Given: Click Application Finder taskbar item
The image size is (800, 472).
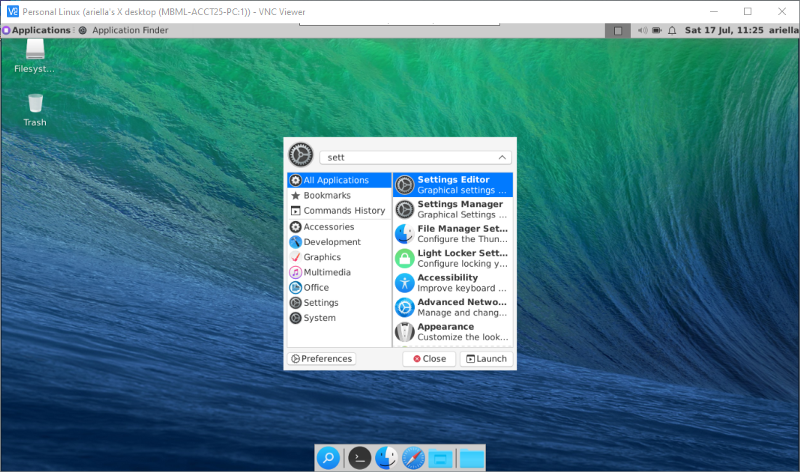Looking at the screenshot, I should [123, 30].
